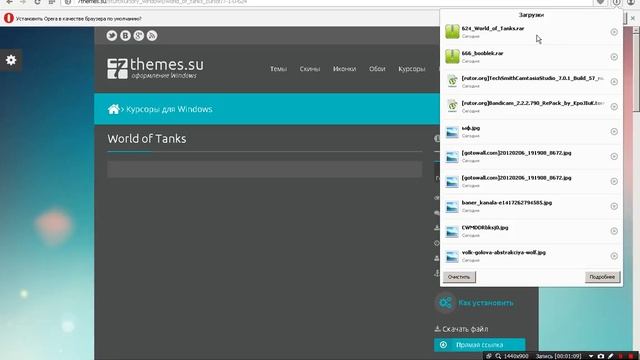Click green archive icon of 666_booblek.rar
640x360 pixels.
pos(452,56)
